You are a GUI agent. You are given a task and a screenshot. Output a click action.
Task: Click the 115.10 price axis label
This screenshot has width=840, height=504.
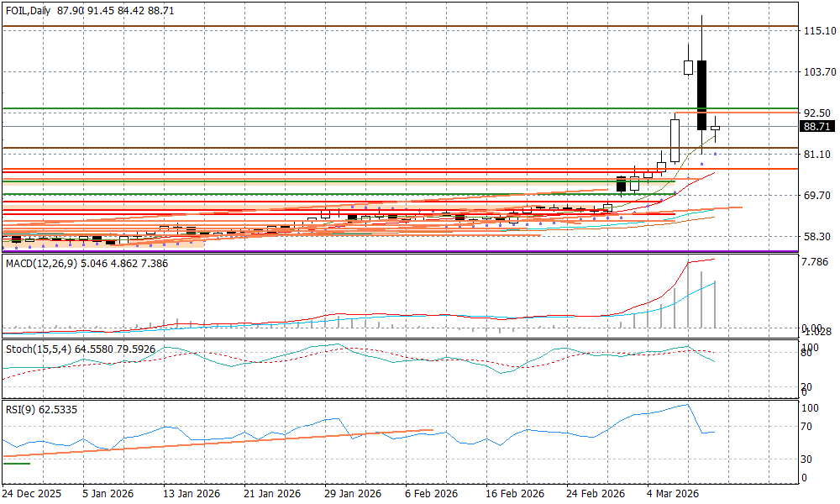point(819,31)
